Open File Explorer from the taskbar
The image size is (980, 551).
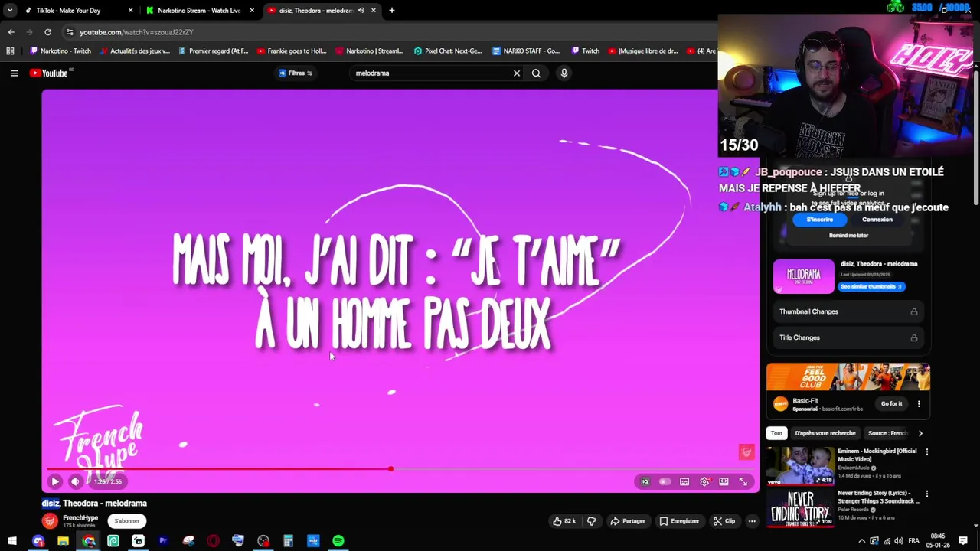63,541
